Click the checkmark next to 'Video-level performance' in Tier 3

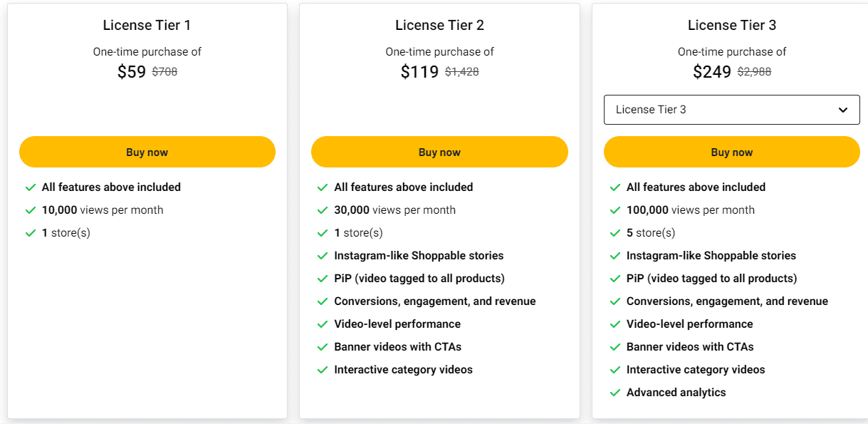coord(615,324)
